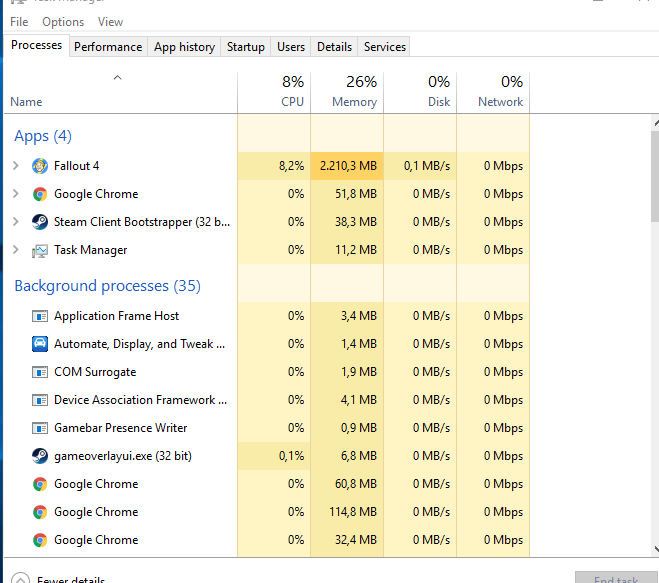Open the View menu
The width and height of the screenshot is (659, 583).
pyautogui.click(x=111, y=21)
